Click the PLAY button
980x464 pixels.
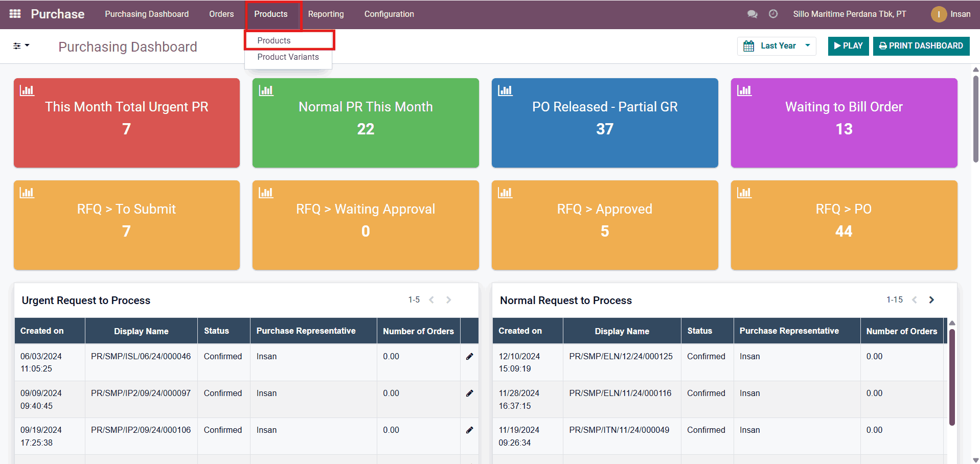tap(848, 46)
